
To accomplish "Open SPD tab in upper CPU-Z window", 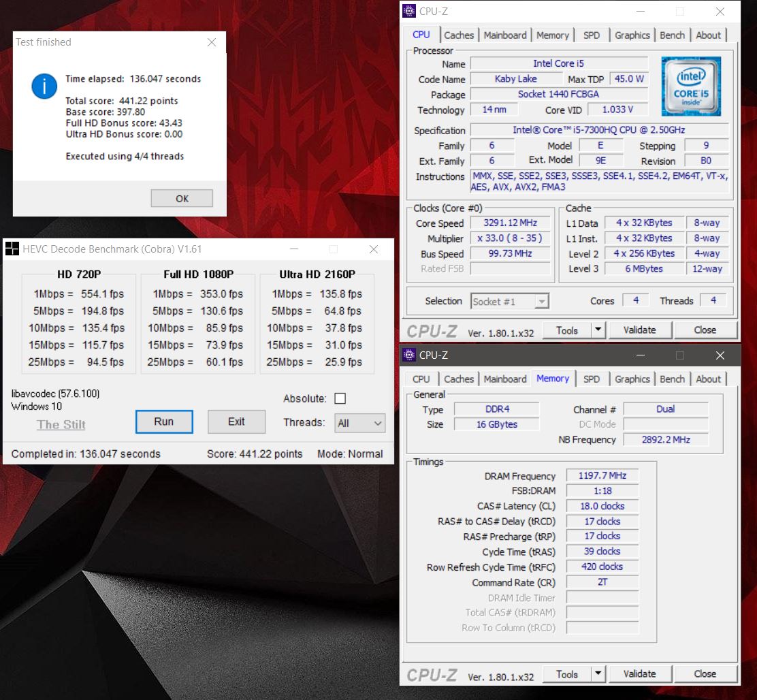I will [591, 35].
